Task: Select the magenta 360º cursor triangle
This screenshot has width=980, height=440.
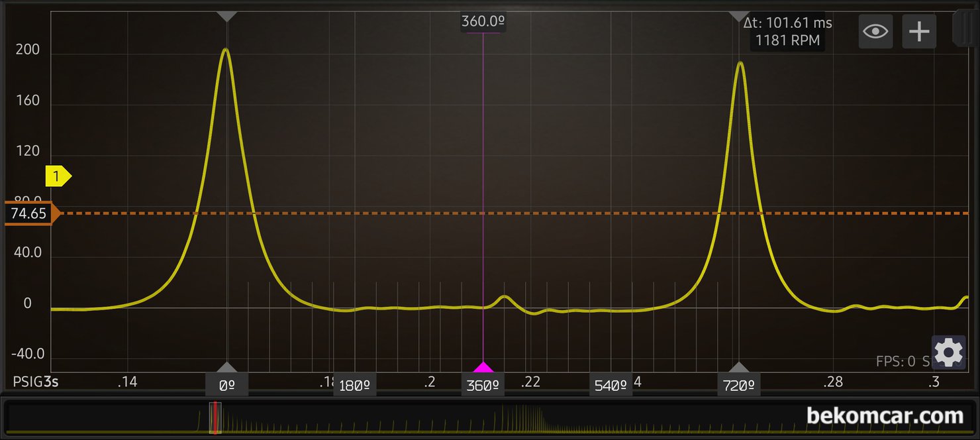Action: coord(483,368)
